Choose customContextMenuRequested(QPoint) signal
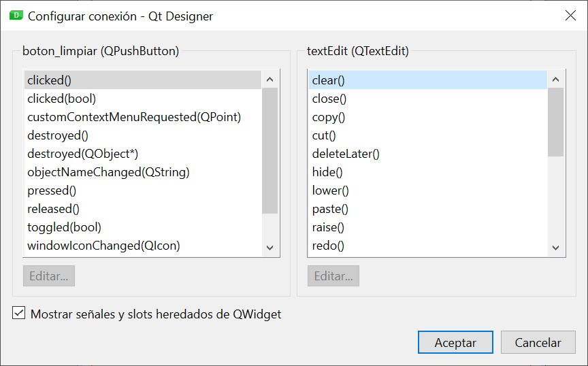This screenshot has width=588, height=366. [142, 116]
